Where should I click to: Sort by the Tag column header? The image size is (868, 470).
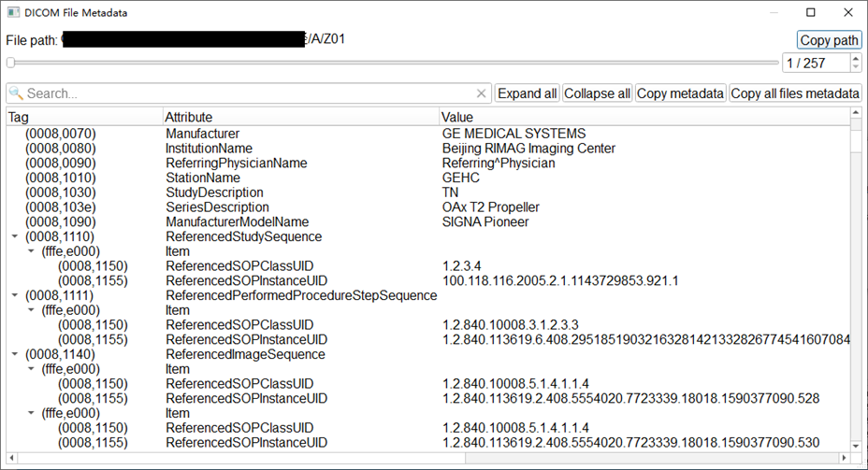click(82, 117)
